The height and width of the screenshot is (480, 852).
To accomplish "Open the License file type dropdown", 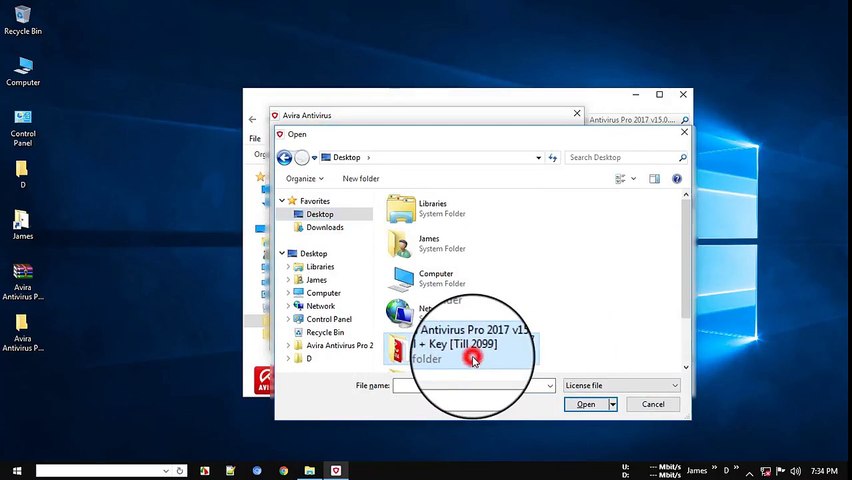I will tap(675, 385).
